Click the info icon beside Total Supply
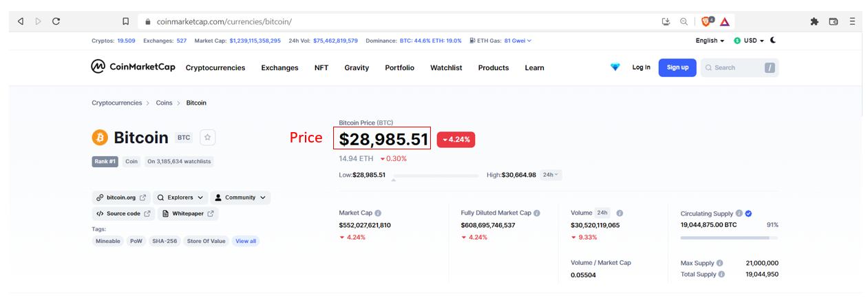868x298 pixels. pos(721,274)
